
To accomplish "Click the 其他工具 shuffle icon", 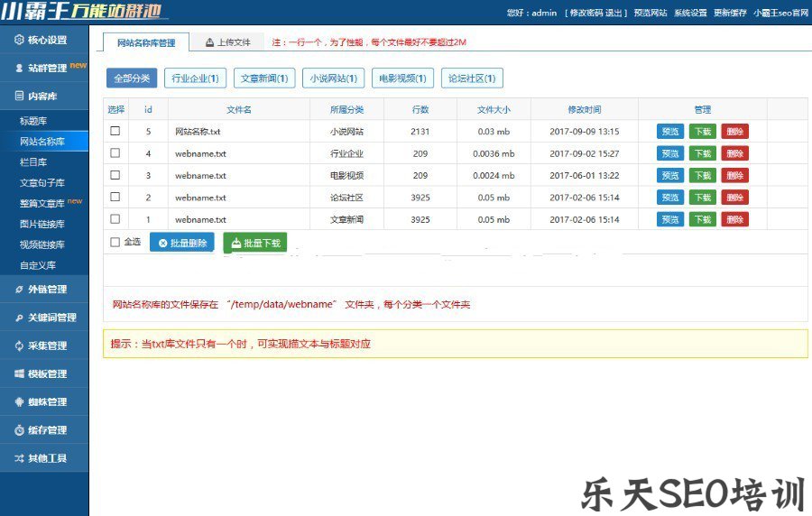I will (19, 458).
